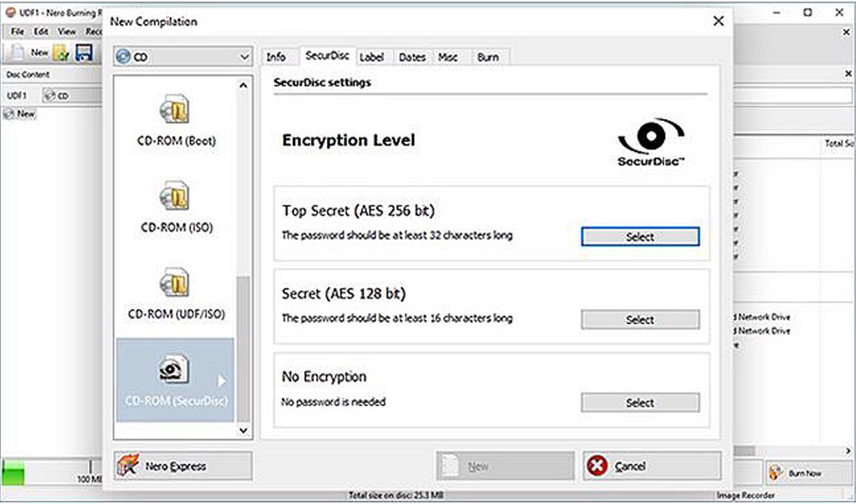Open the disc type CD dropdown
Viewport: 856px width, 504px height.
click(x=183, y=57)
